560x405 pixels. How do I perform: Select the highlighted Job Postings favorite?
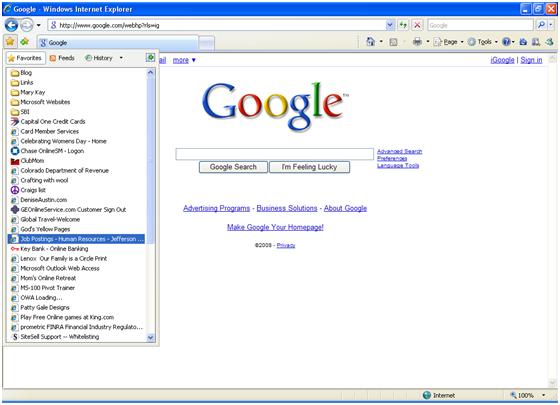pyautogui.click(x=76, y=239)
